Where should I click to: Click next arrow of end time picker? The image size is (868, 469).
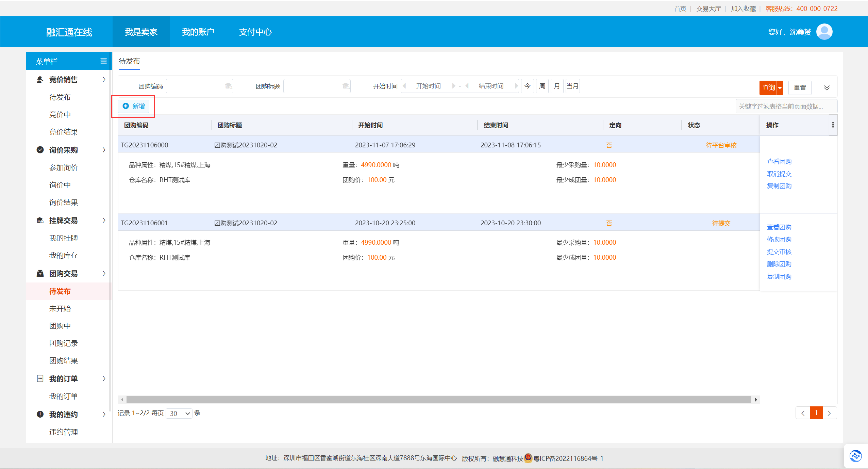(516, 86)
